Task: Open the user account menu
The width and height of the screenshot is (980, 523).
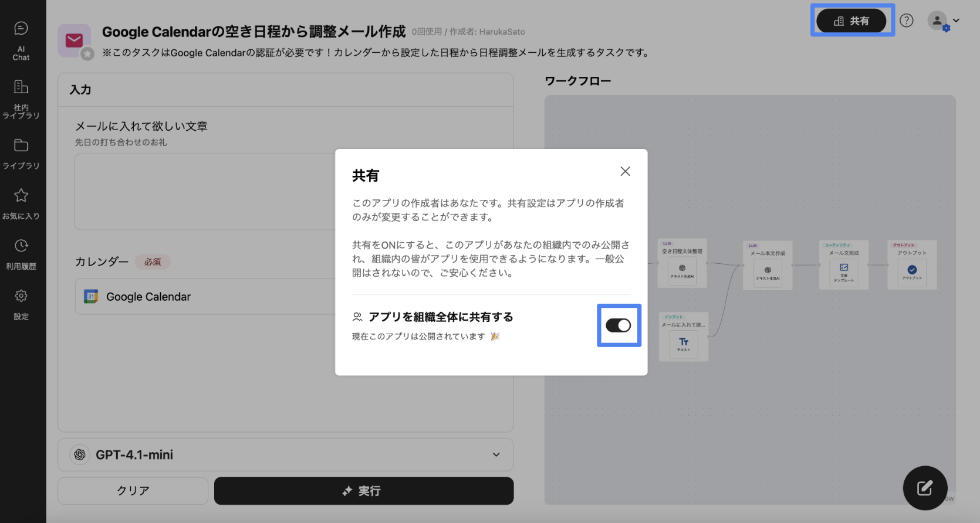Action: click(x=942, y=21)
